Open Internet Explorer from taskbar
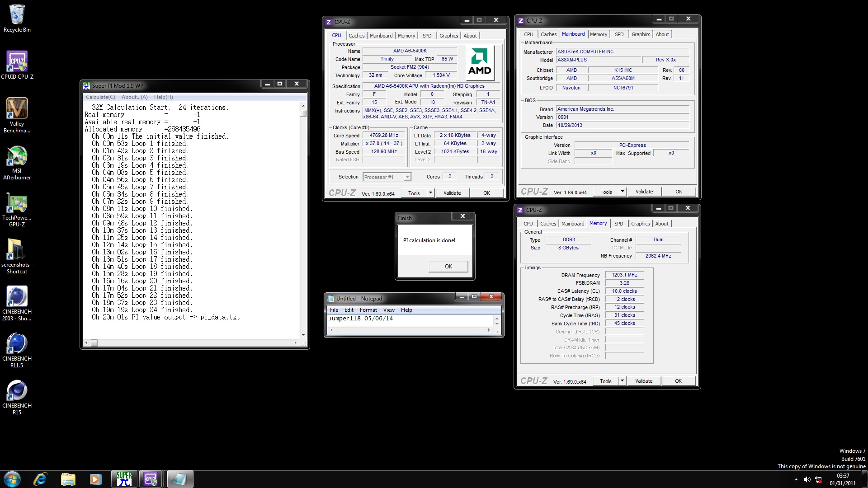 [x=40, y=479]
